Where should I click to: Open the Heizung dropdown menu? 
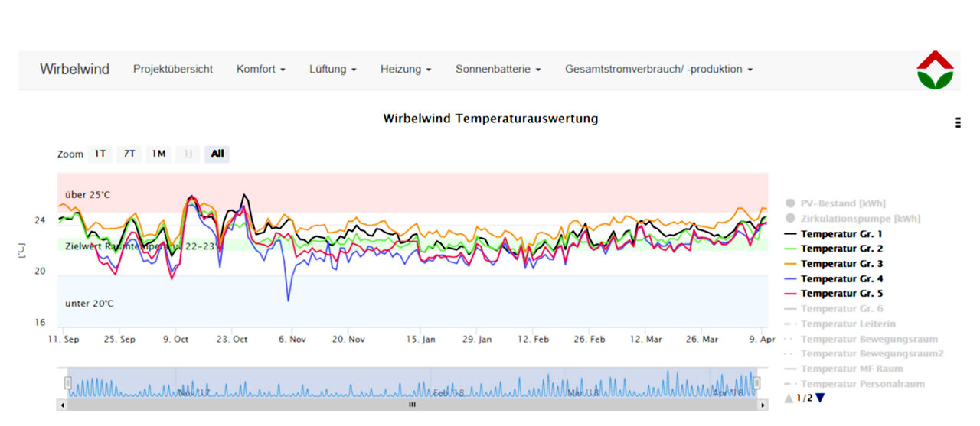pos(405,69)
